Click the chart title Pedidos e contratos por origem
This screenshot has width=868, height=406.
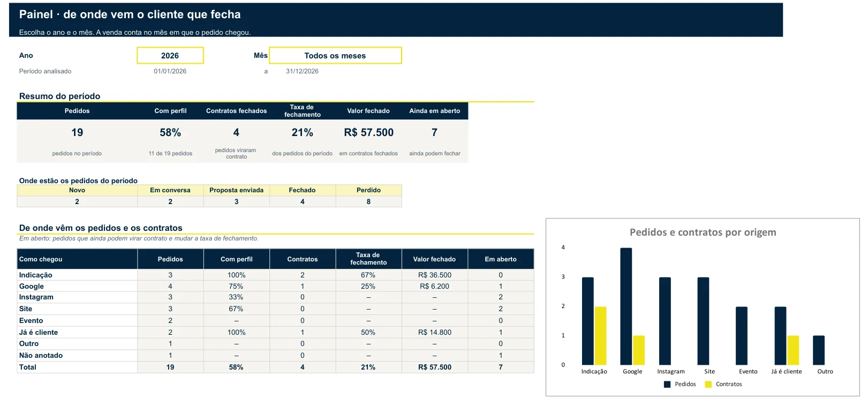point(703,232)
